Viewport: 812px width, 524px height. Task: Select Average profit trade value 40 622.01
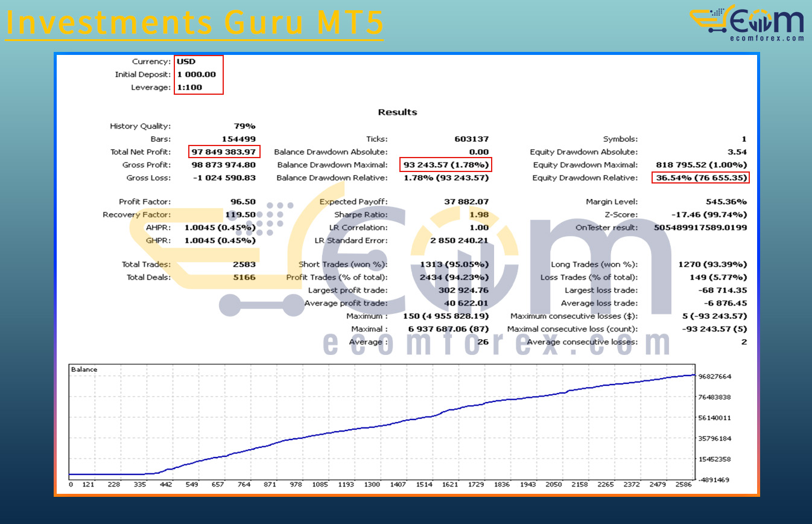coord(466,303)
